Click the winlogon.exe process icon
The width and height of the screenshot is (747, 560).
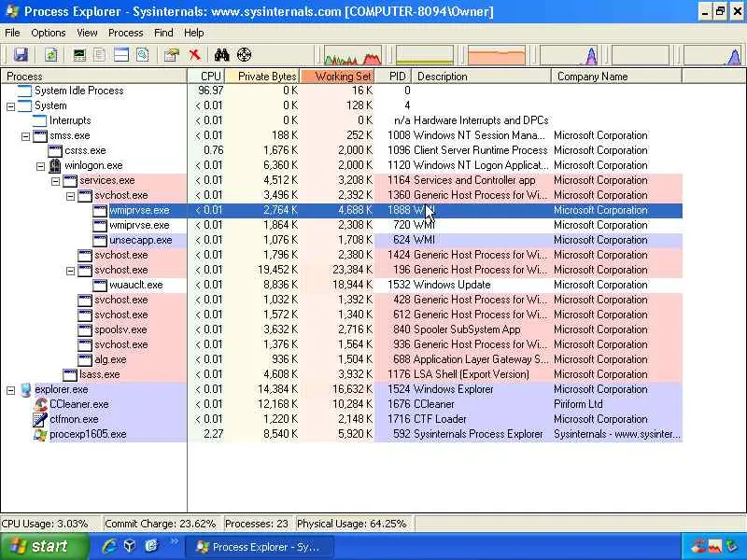coord(55,166)
